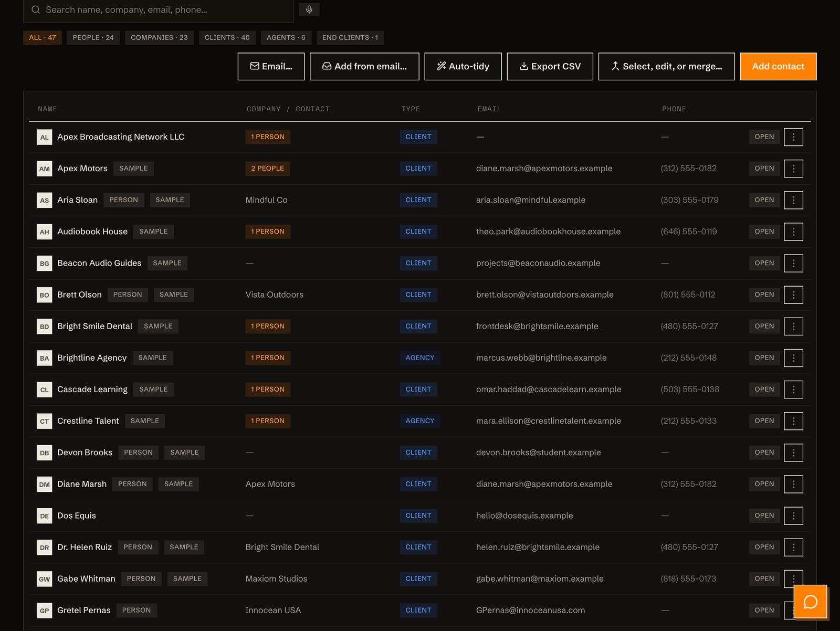Show COMPANIES · 23 filter
The image size is (840, 631).
pos(159,38)
